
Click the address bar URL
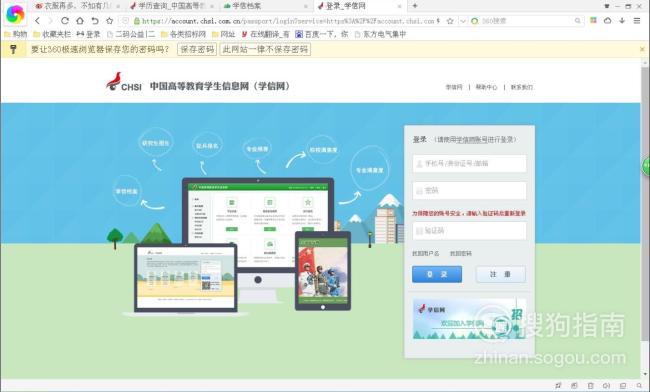(289, 21)
